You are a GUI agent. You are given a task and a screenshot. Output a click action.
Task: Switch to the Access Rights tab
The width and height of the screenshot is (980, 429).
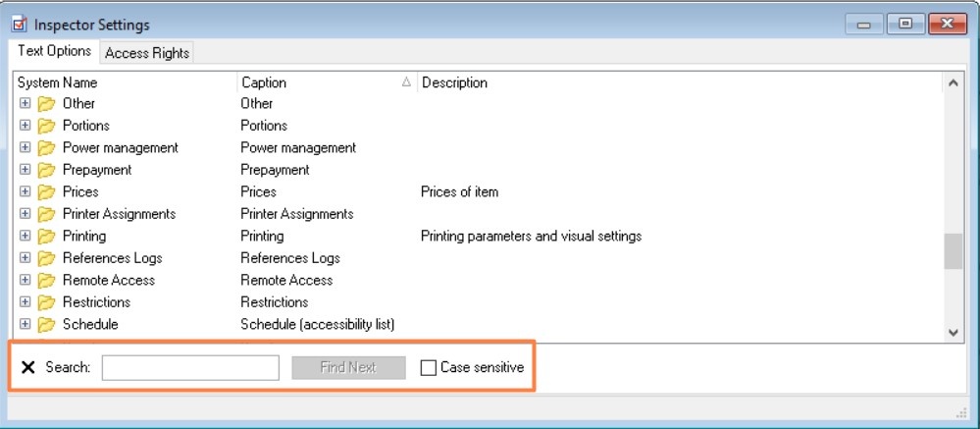[x=147, y=53]
